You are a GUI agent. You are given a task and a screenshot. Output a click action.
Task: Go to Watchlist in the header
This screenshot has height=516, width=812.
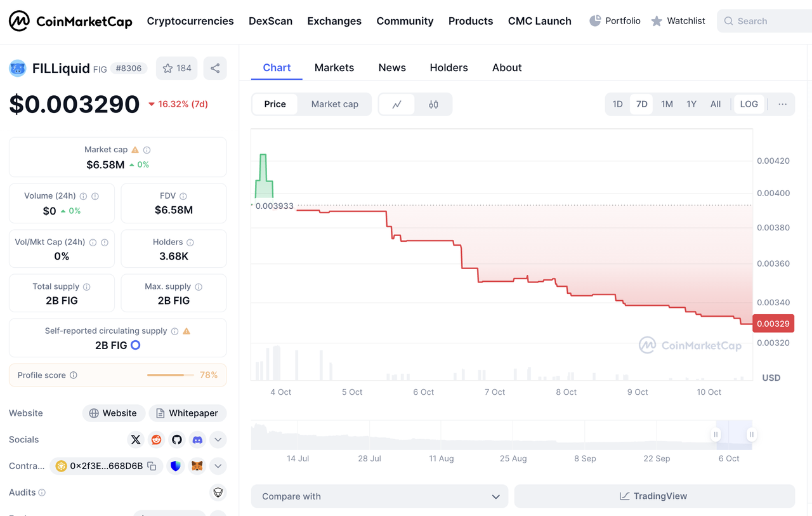point(678,21)
